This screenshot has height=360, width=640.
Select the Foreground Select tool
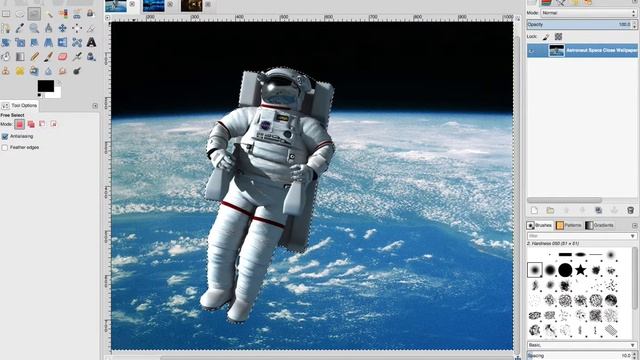(91, 14)
